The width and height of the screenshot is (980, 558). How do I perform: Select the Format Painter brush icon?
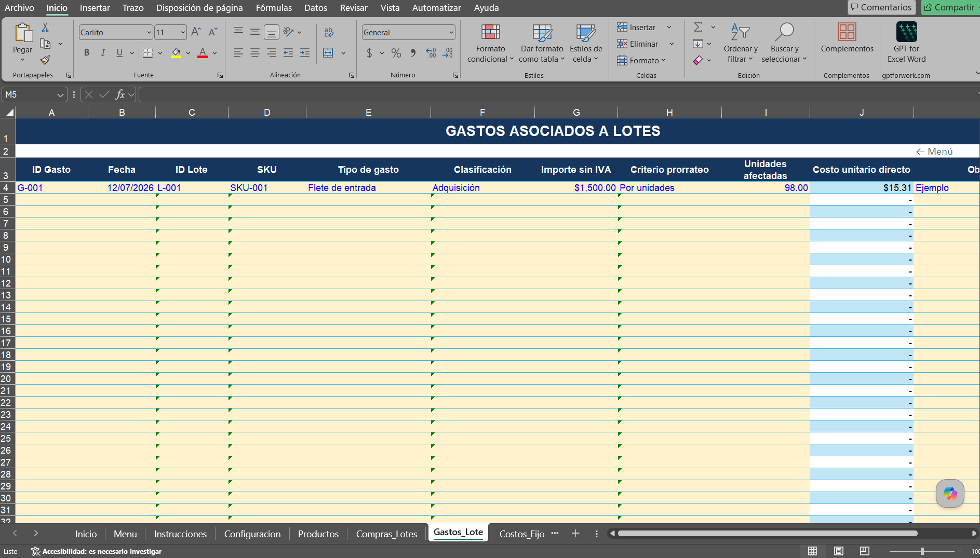click(45, 60)
